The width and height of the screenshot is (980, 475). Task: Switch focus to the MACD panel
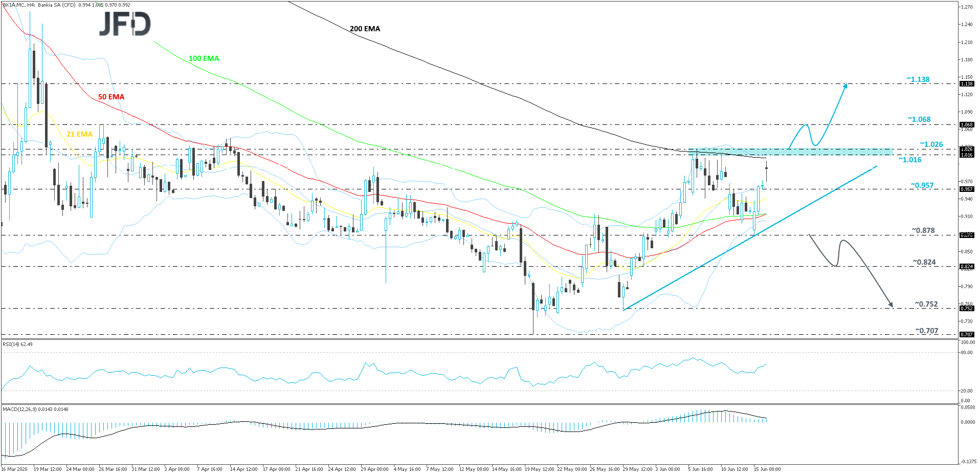(460, 435)
